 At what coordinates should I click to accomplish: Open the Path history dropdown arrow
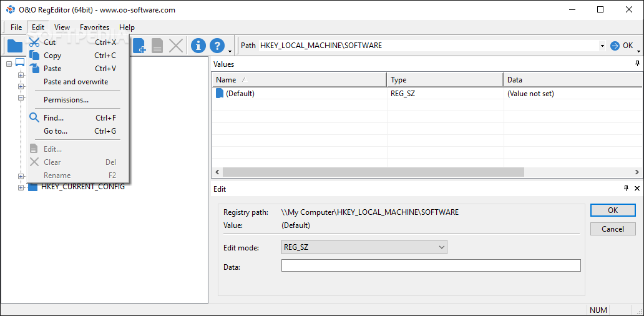pos(602,46)
